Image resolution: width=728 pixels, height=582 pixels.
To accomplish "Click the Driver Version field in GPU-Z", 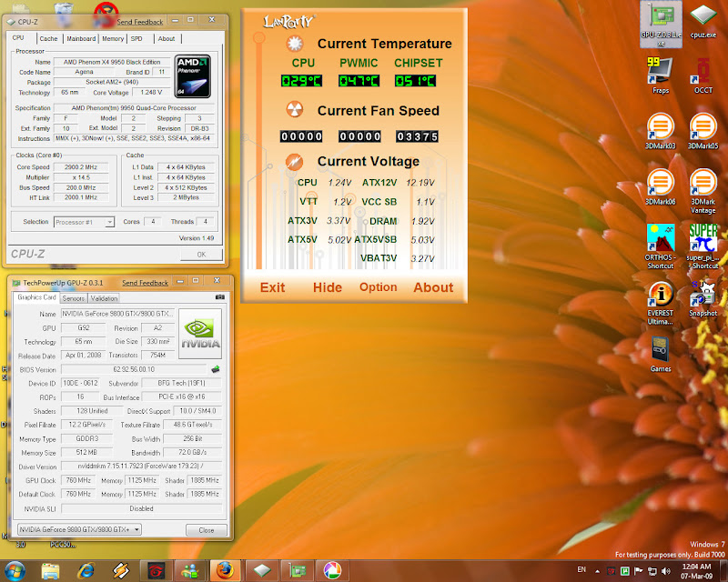I will coord(142,466).
